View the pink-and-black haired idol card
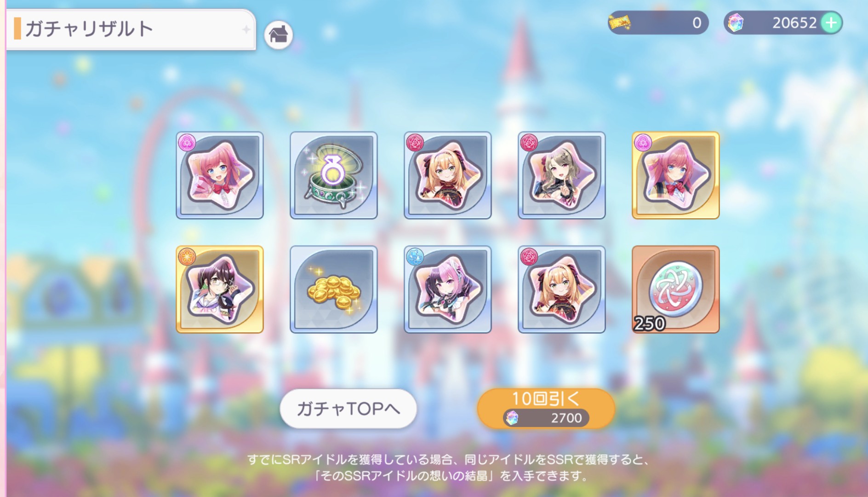Screen dimensions: 868x497 (448, 289)
